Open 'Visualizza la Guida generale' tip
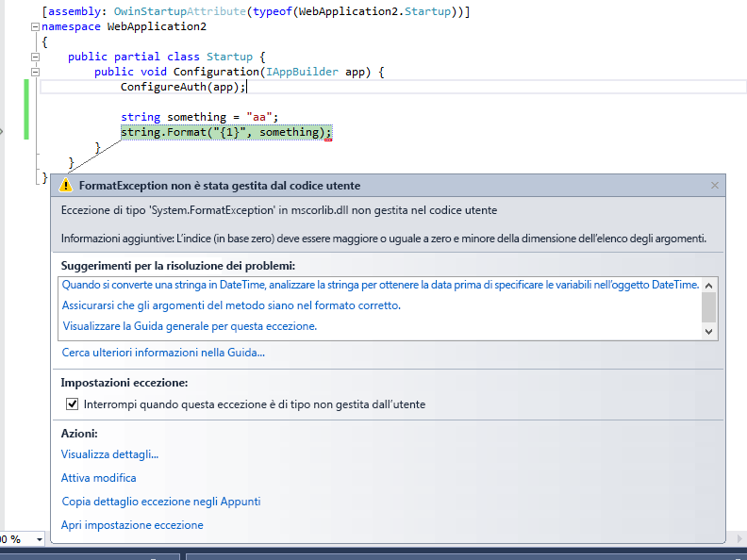747x560 pixels. point(189,326)
